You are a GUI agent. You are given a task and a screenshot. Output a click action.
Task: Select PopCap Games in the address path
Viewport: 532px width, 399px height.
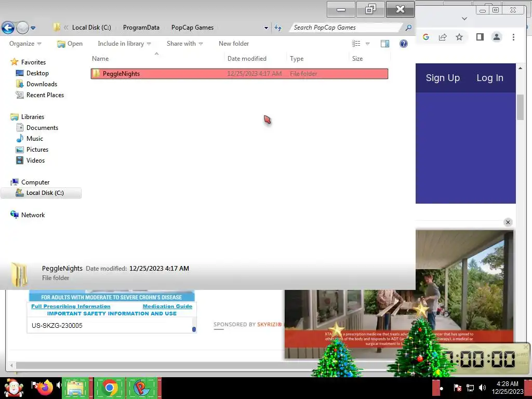click(x=192, y=28)
